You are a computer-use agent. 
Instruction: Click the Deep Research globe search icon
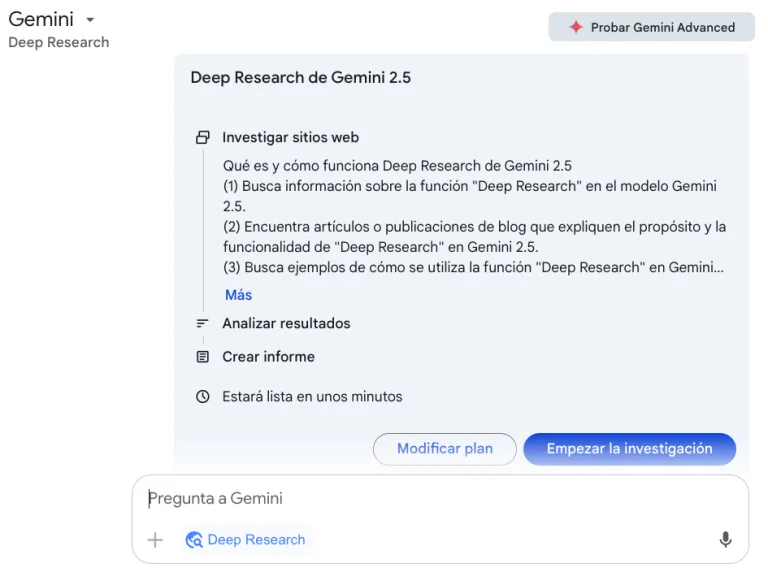click(x=194, y=540)
